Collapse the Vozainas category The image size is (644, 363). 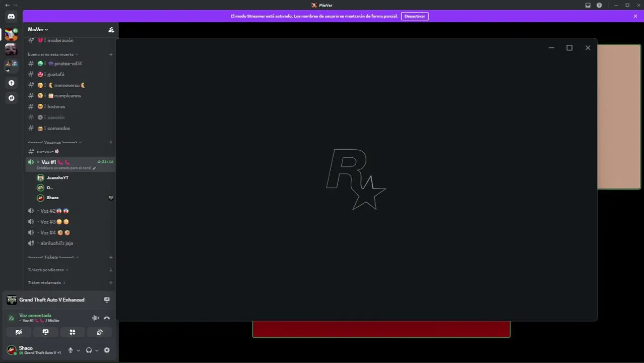coord(54,142)
